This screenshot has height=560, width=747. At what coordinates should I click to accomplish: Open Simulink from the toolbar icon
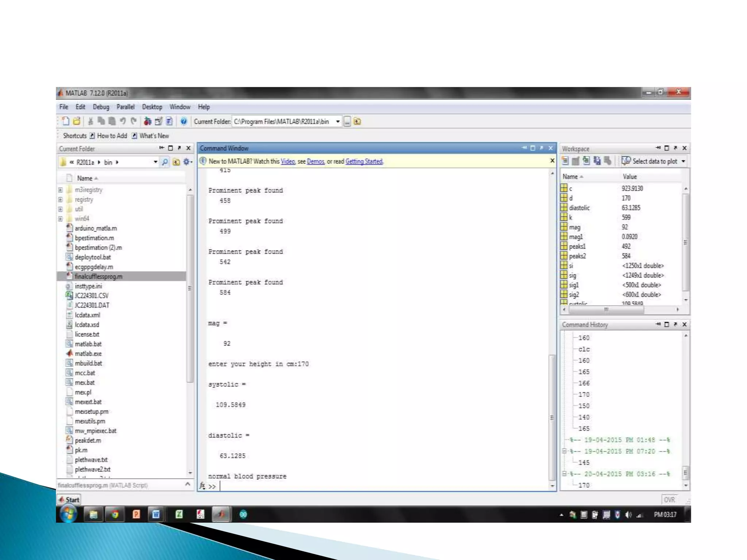(147, 121)
